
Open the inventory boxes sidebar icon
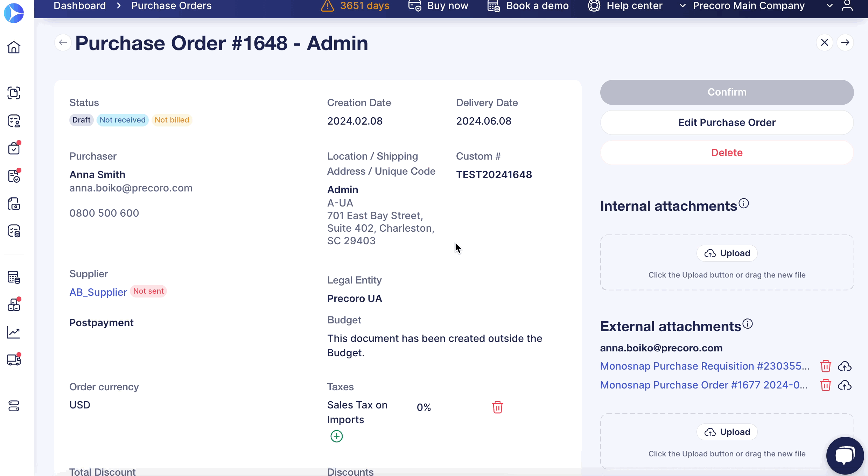click(14, 304)
